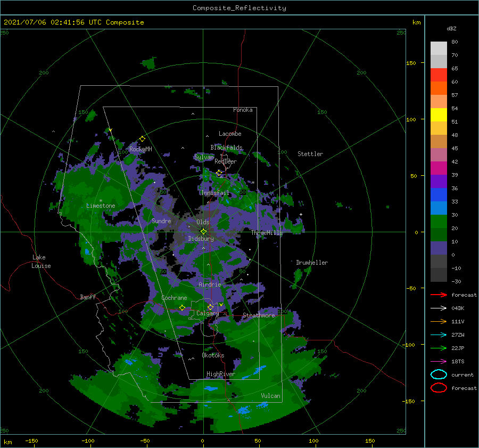Click the yellow diamond marker near RockyMH
Image resolution: width=479 pixels, height=448 pixels.
click(142, 139)
